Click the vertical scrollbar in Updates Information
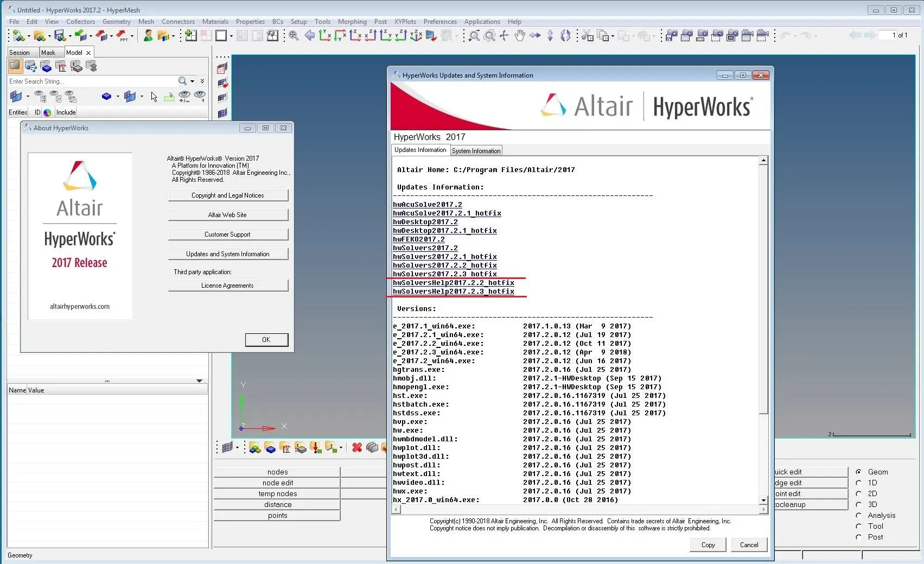The height and width of the screenshot is (564, 924). pos(763,330)
